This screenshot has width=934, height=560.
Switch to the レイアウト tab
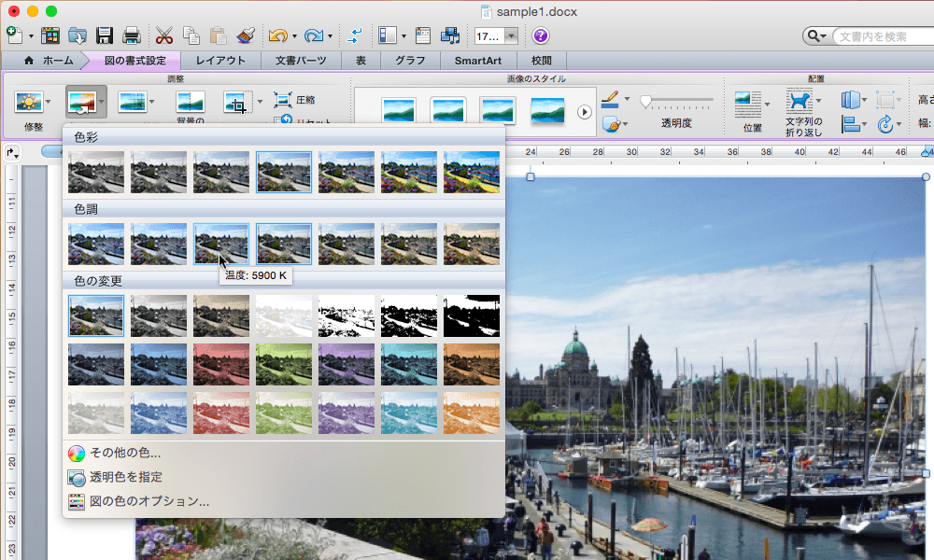tap(220, 61)
